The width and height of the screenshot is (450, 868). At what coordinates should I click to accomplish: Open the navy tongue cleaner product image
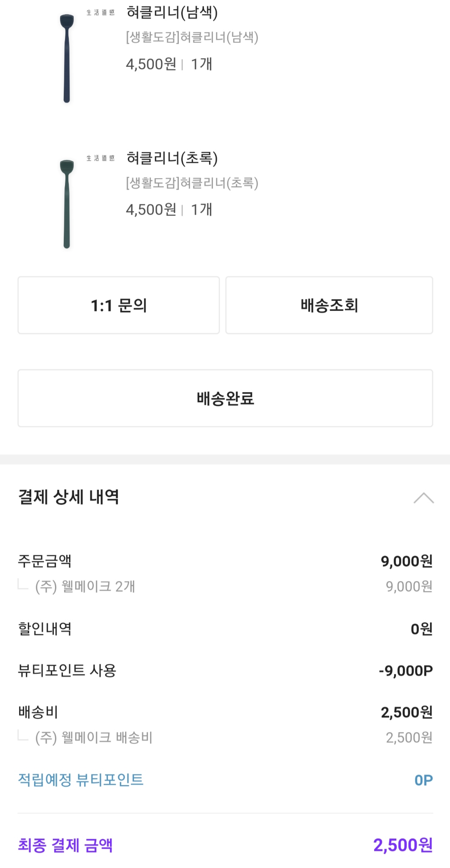(x=67, y=58)
